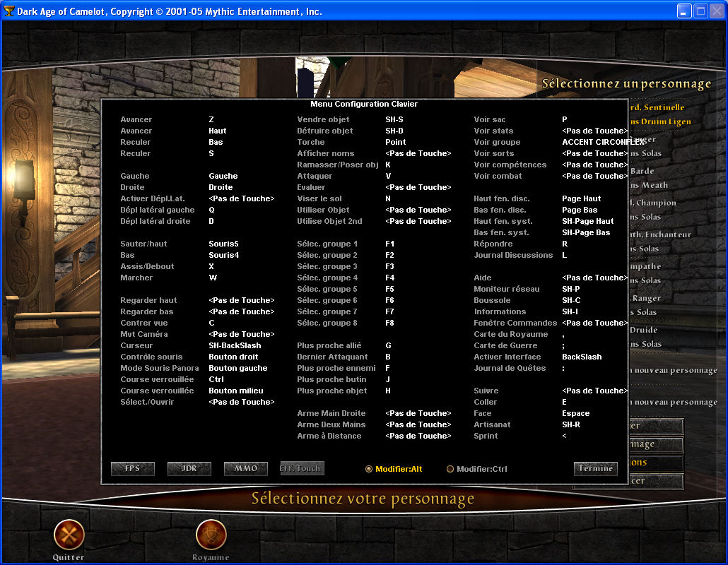Change the Assis/Debout key X
This screenshot has height=565, width=728.
tap(211, 267)
